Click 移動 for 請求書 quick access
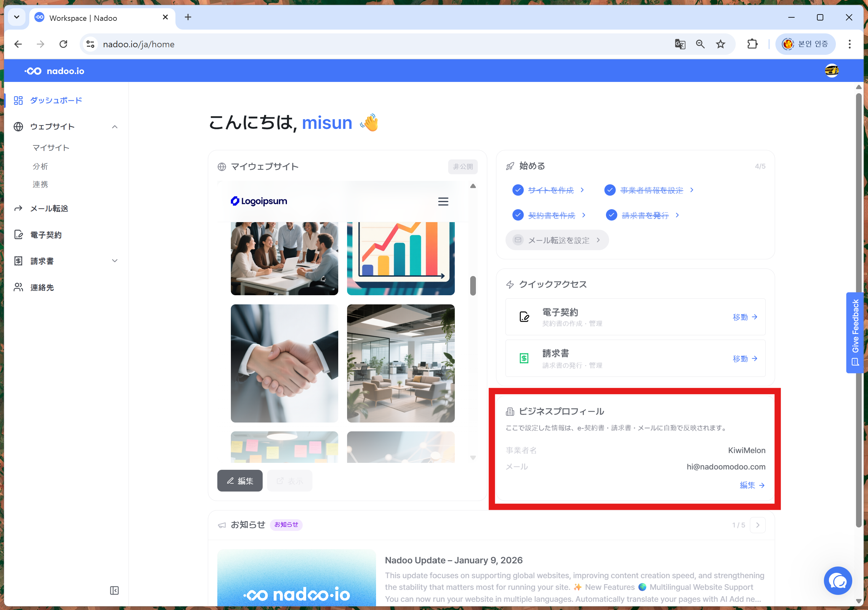Image resolution: width=868 pixels, height=610 pixels. [x=745, y=359]
